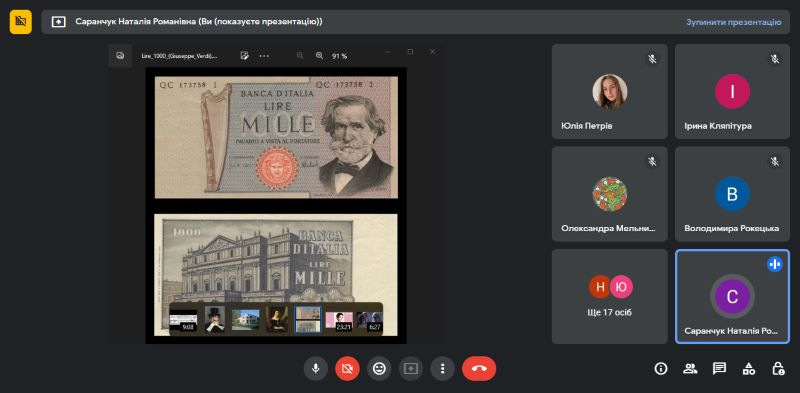
Task: Click the photo viewer image icon in its toolbar
Action: point(120,56)
